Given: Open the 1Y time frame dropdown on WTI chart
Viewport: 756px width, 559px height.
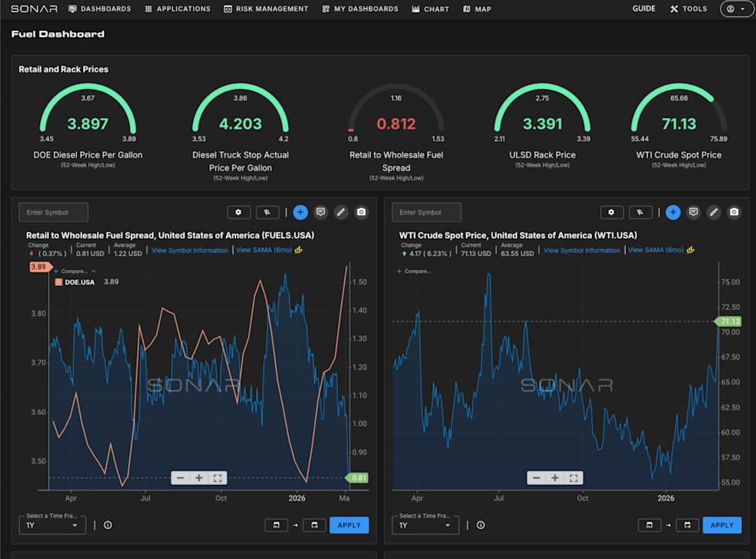Looking at the screenshot, I should click(425, 524).
